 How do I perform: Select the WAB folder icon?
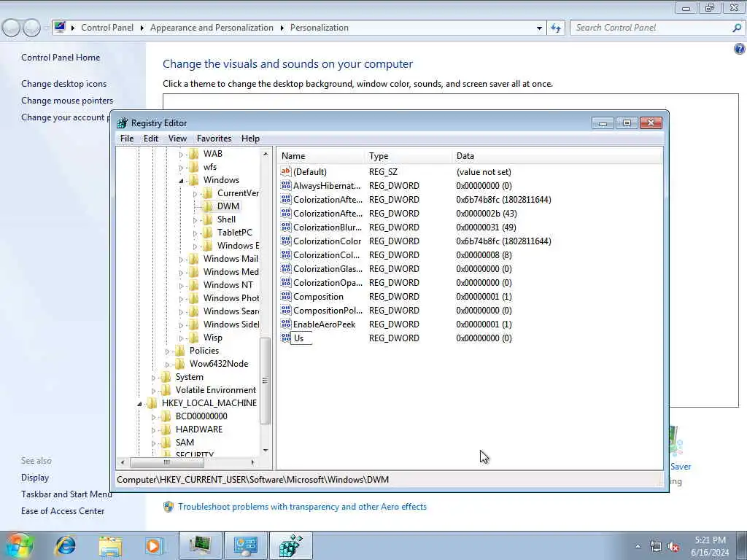click(193, 154)
